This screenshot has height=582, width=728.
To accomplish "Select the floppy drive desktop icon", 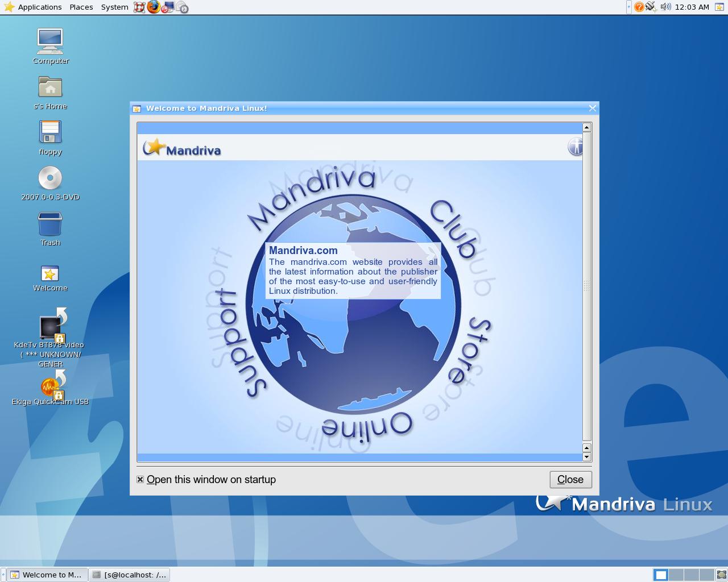I will pos(50,138).
